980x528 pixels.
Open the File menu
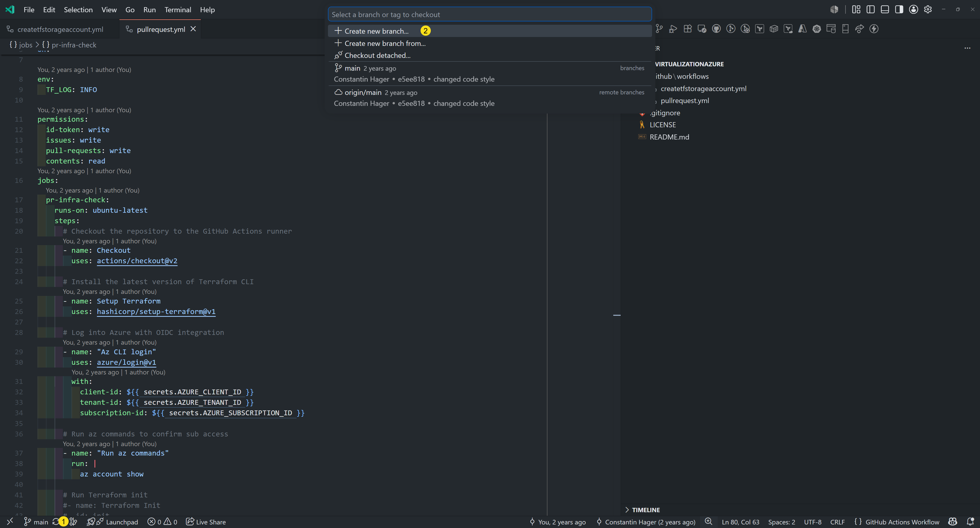click(x=29, y=9)
